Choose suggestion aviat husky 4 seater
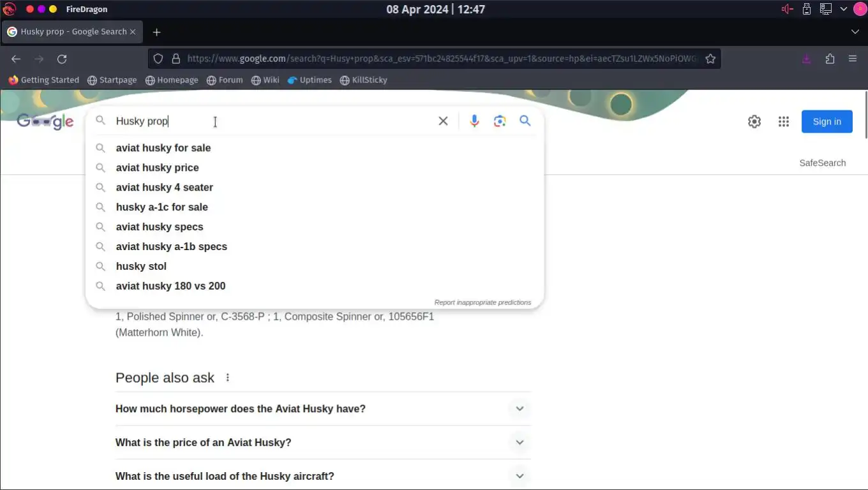Screen dimensions: 868x490 315,187
